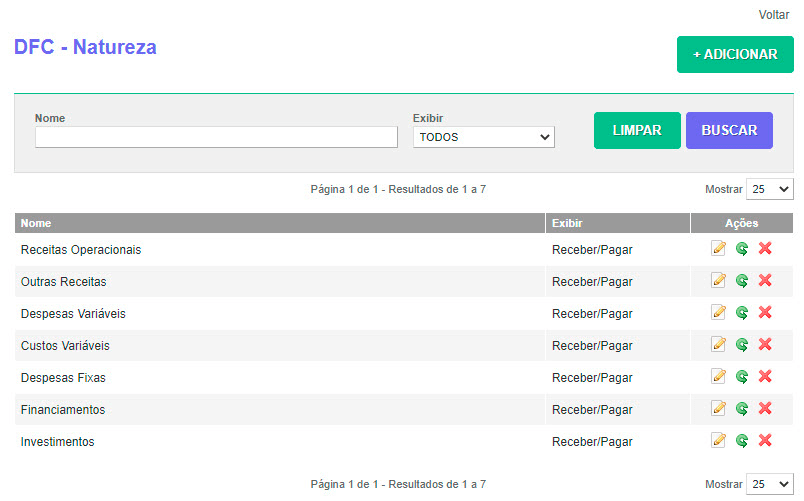
Task: Open the Exibir TODOS dropdown
Action: click(x=483, y=137)
